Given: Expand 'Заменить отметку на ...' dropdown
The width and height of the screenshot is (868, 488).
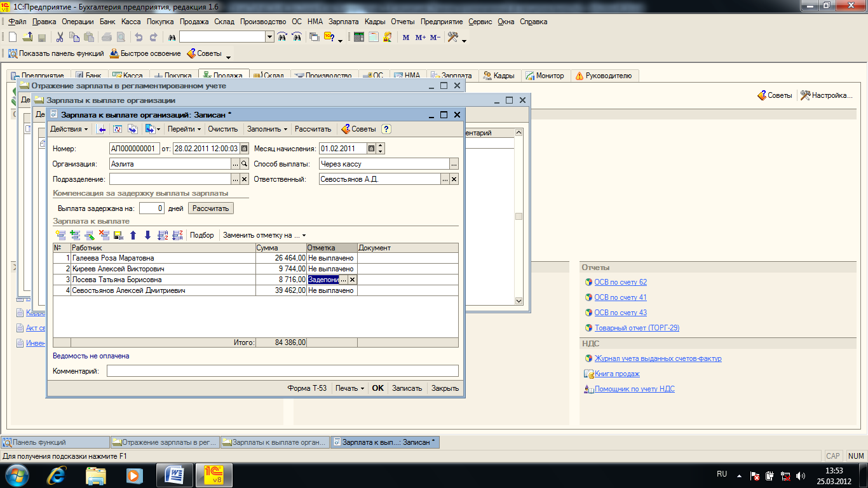Looking at the screenshot, I should tap(264, 235).
